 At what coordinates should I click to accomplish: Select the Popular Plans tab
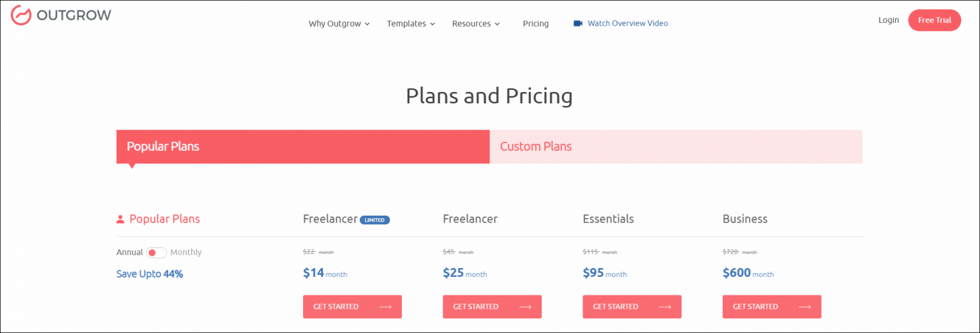[x=302, y=147]
